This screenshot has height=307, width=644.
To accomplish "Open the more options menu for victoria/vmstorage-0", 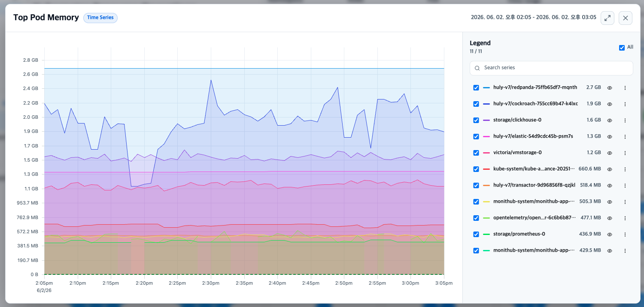I will tap(625, 153).
